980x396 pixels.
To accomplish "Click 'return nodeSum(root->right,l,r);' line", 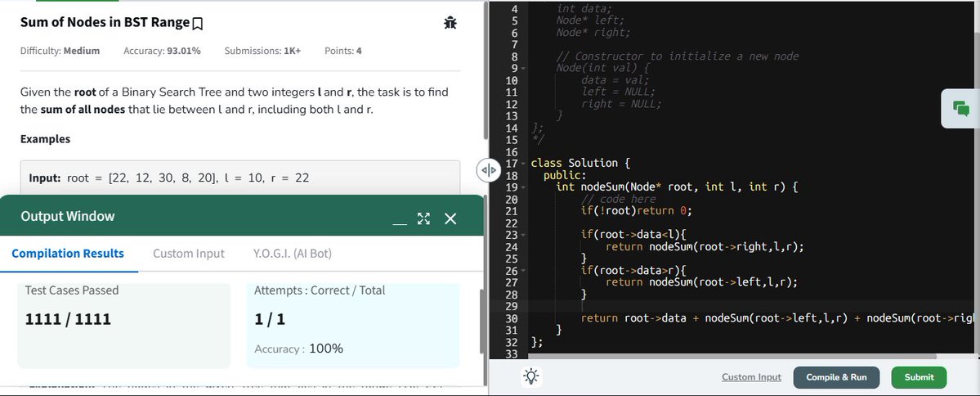I will click(705, 246).
